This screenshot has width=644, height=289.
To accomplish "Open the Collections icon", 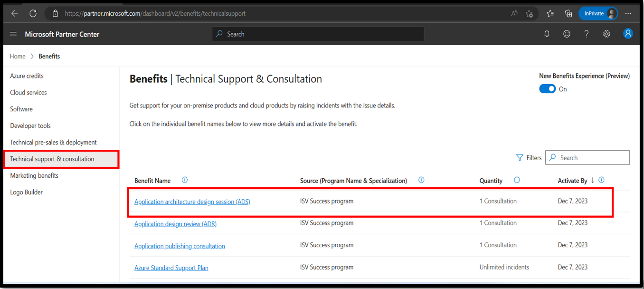I will click(x=568, y=13).
